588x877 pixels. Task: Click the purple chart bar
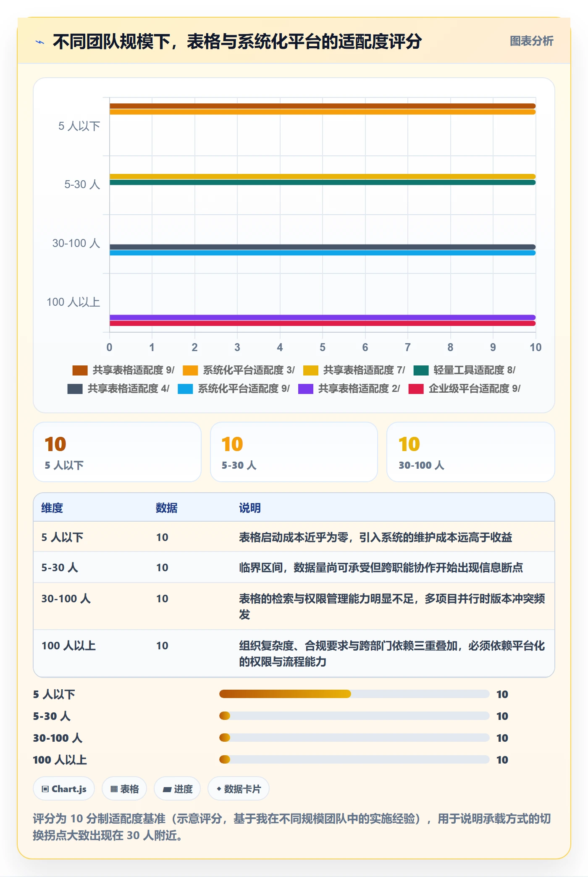tap(323, 318)
